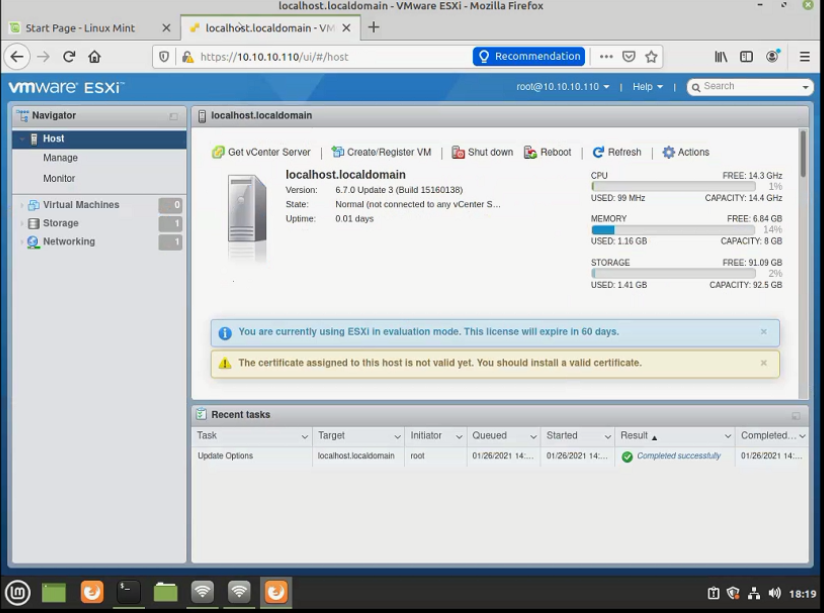This screenshot has width=824, height=613.
Task: Open the Terminal from the taskbar
Action: [129, 592]
